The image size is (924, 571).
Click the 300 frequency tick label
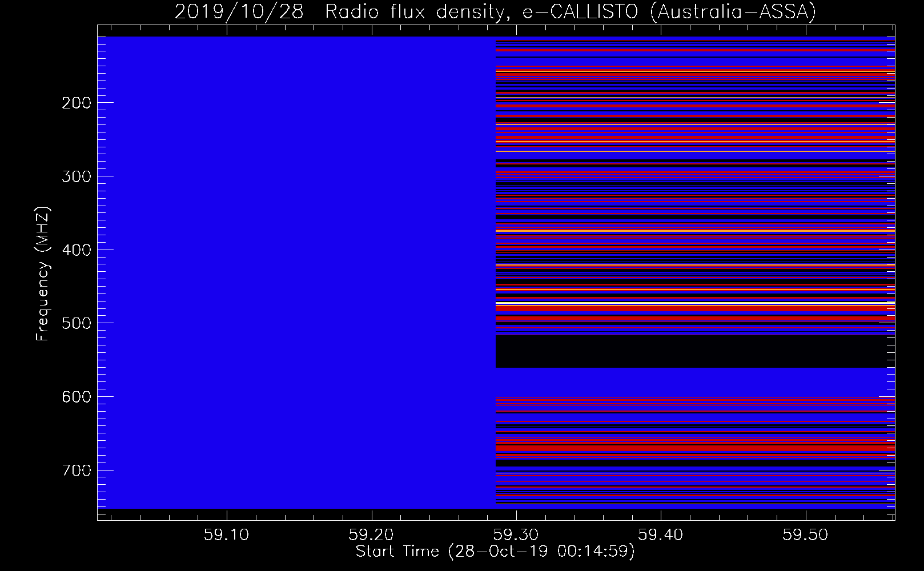coord(77,176)
